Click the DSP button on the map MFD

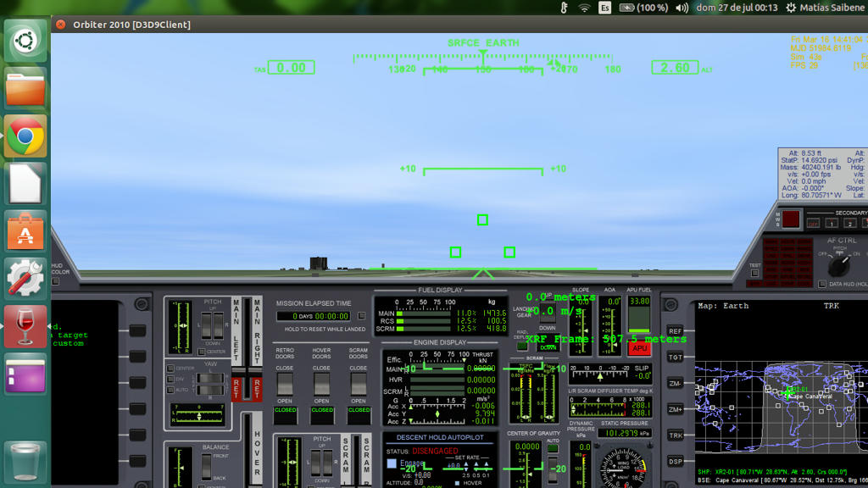click(675, 462)
